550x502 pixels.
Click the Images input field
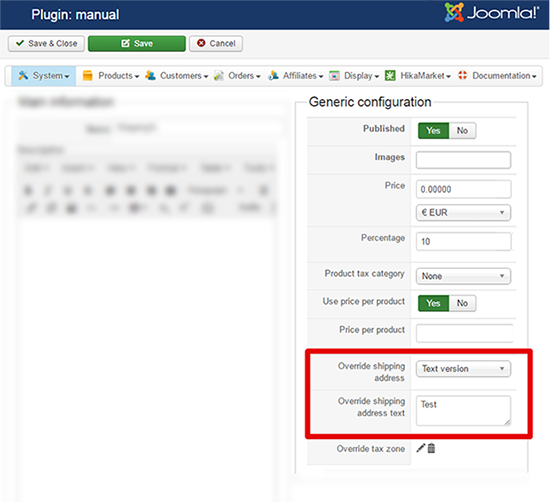pos(463,160)
